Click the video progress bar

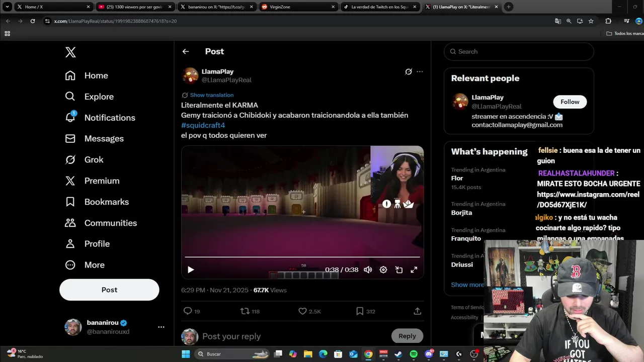click(x=302, y=257)
